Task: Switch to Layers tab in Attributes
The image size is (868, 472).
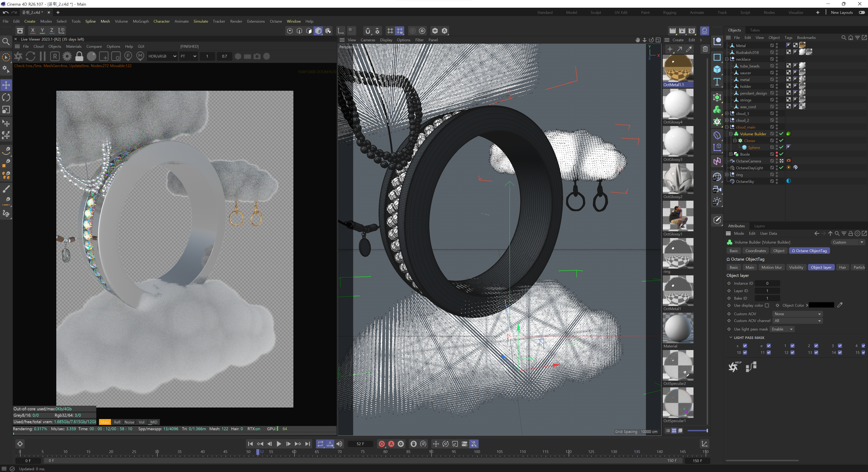Action: [759, 226]
